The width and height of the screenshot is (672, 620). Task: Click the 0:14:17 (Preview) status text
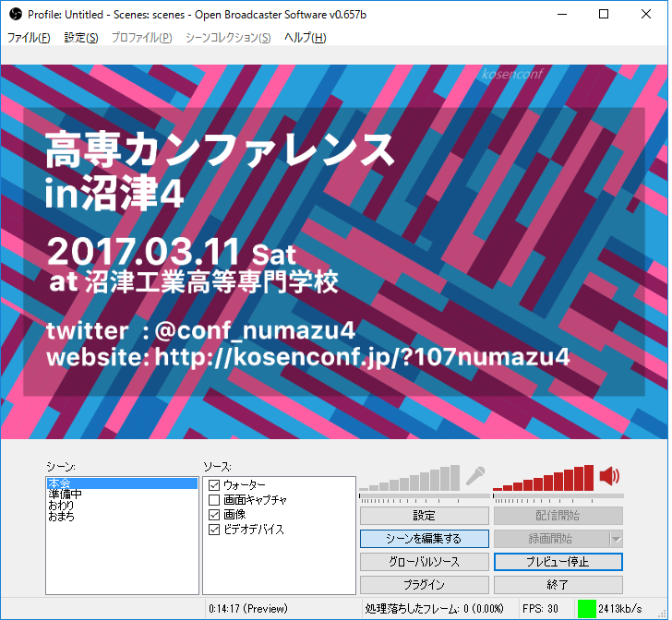[248, 609]
